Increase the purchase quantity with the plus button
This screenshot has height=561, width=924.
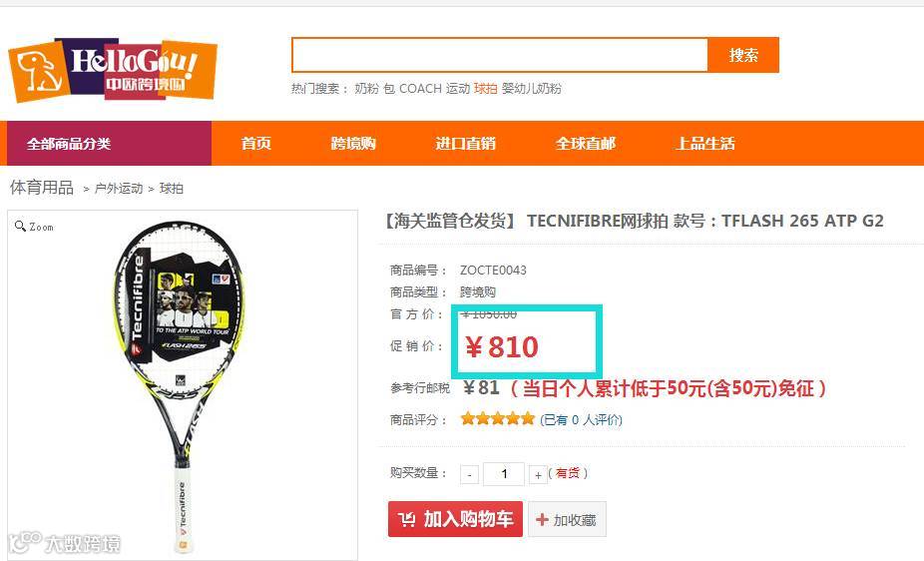(538, 474)
